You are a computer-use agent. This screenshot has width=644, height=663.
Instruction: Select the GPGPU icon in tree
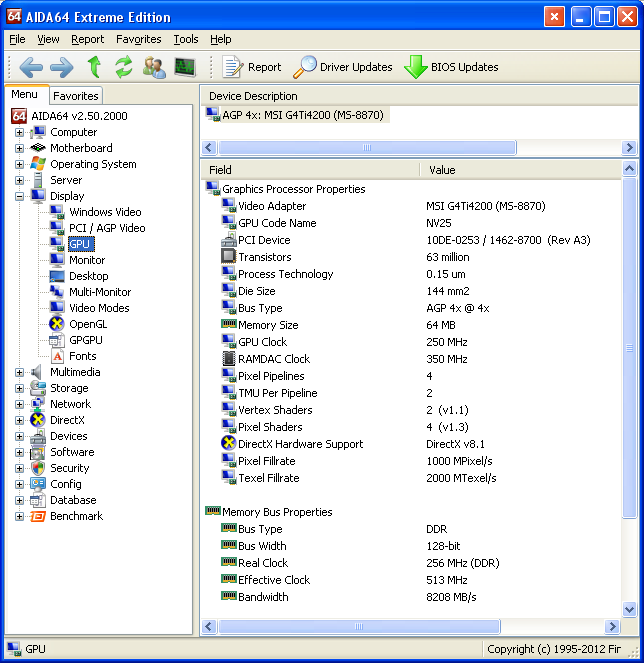pyautogui.click(x=57, y=340)
